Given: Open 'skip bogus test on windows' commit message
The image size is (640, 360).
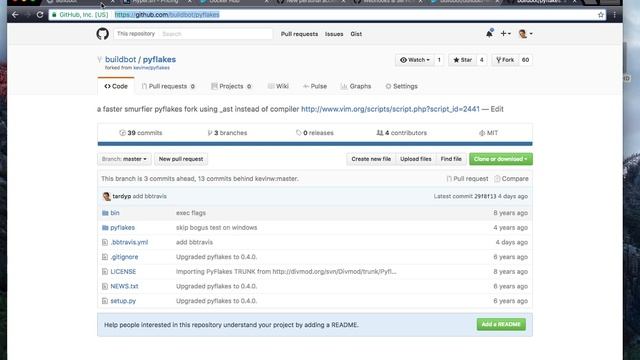Looking at the screenshot, I should (x=216, y=228).
